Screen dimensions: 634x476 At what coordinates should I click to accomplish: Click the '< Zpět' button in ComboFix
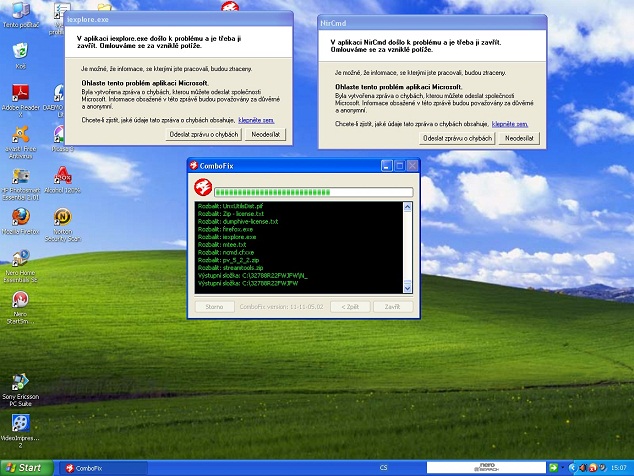pos(350,307)
